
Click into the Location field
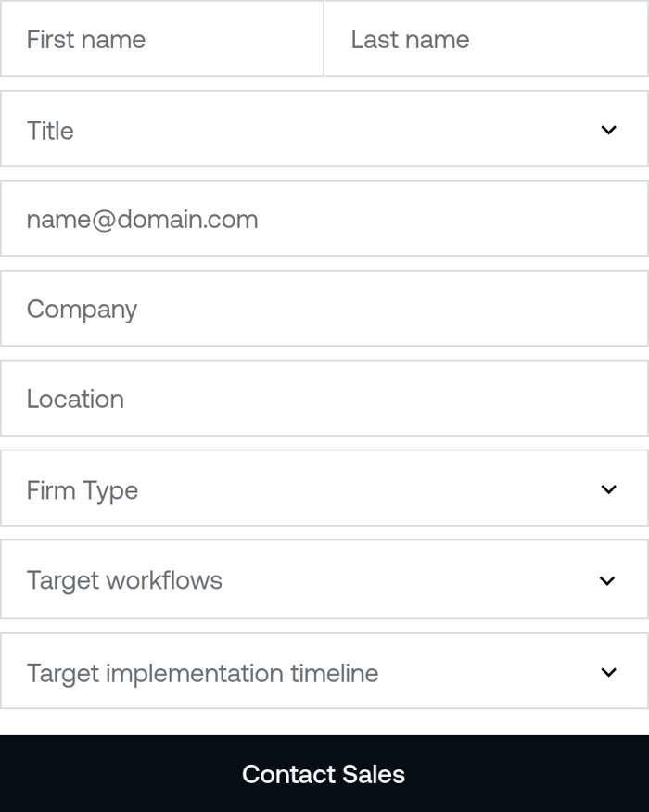324,399
